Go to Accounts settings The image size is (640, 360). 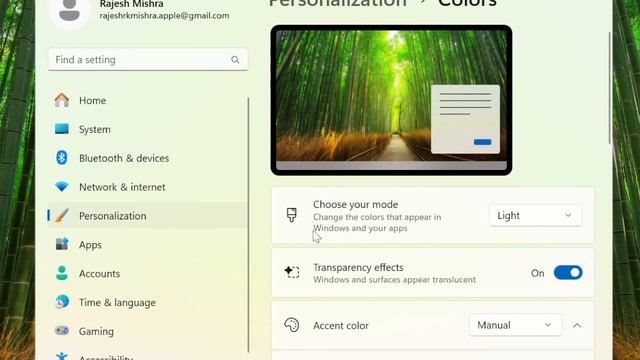pyautogui.click(x=148, y=273)
